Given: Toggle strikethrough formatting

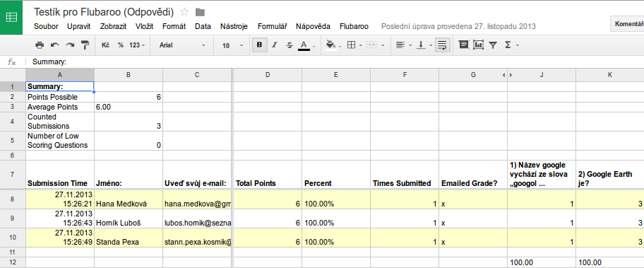Looking at the screenshot, I should pyautogui.click(x=290, y=45).
